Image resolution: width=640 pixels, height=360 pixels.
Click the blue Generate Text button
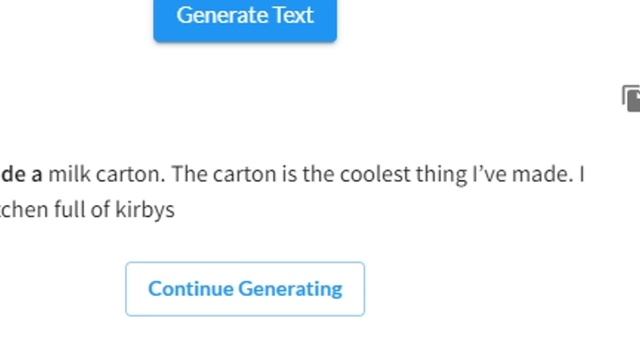click(245, 20)
